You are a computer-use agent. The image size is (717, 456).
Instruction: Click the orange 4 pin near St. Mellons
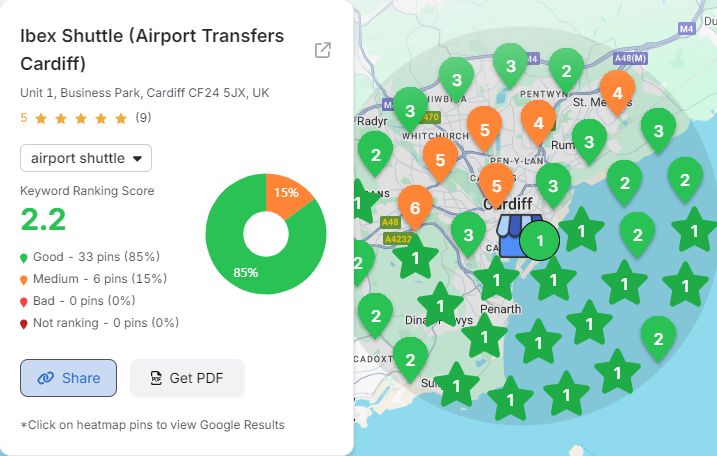(617, 91)
